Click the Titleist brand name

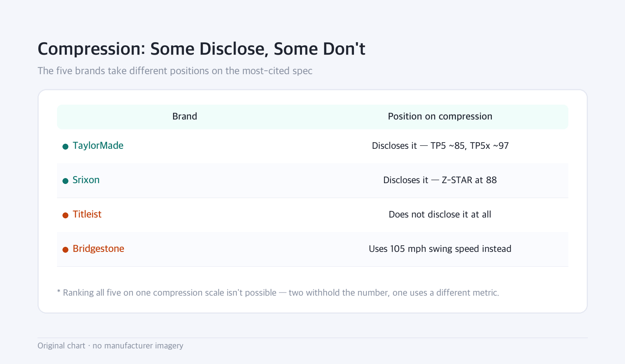(x=87, y=214)
